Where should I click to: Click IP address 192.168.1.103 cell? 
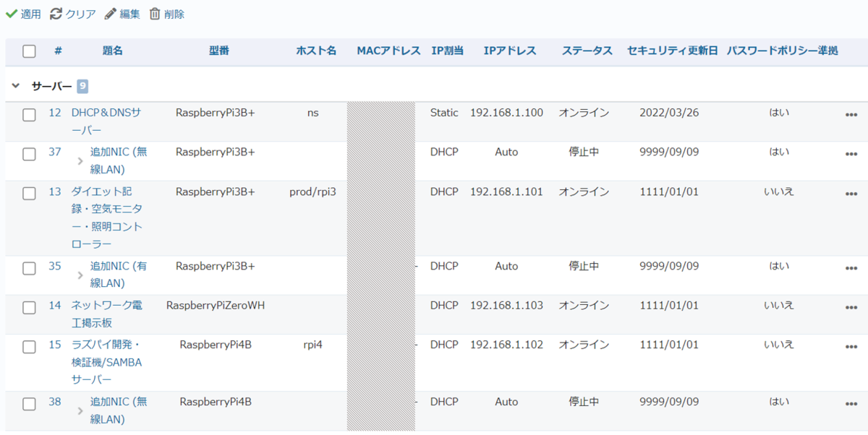pos(506,305)
